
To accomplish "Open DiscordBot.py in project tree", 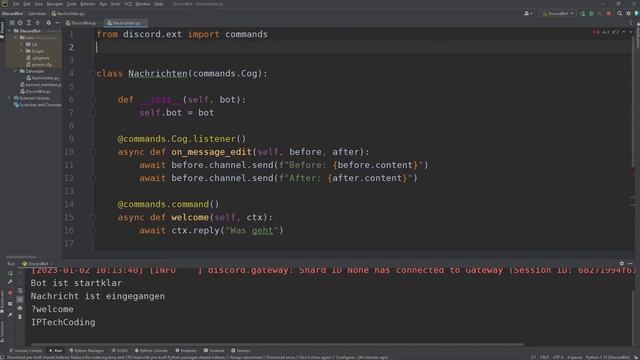I will [x=36, y=91].
